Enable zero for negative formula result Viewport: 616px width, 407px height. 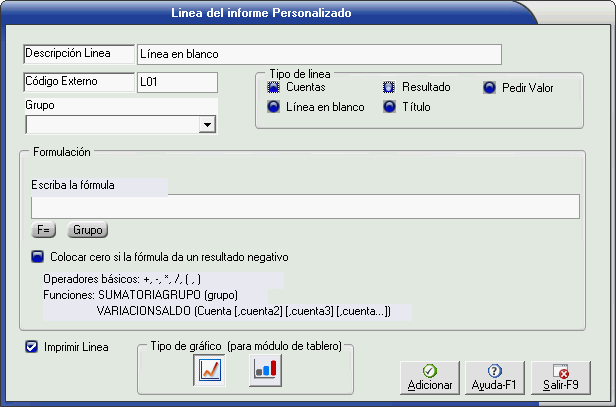[38, 255]
